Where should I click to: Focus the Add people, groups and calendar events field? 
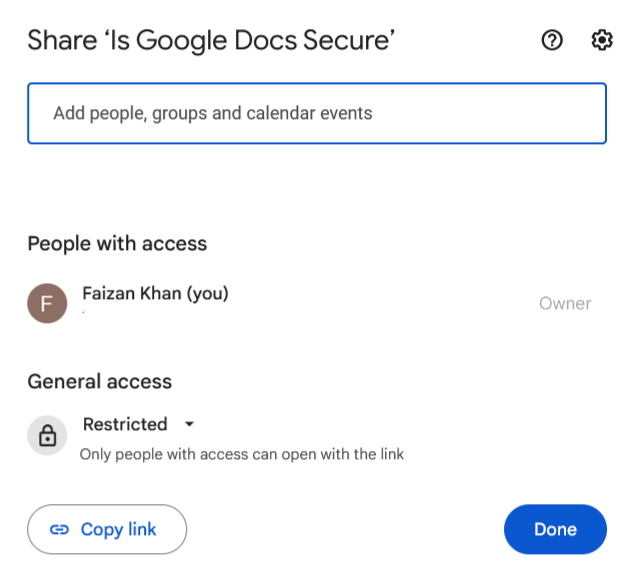click(317, 113)
